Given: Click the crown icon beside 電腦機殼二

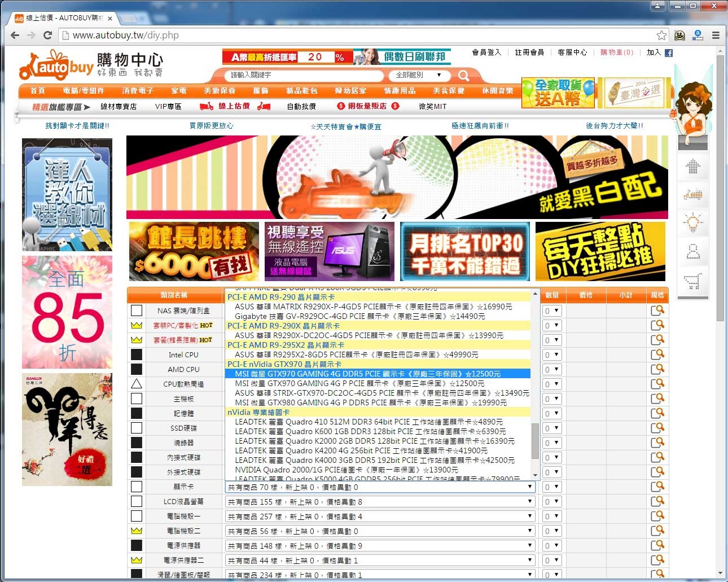Looking at the screenshot, I should pyautogui.click(x=136, y=531).
